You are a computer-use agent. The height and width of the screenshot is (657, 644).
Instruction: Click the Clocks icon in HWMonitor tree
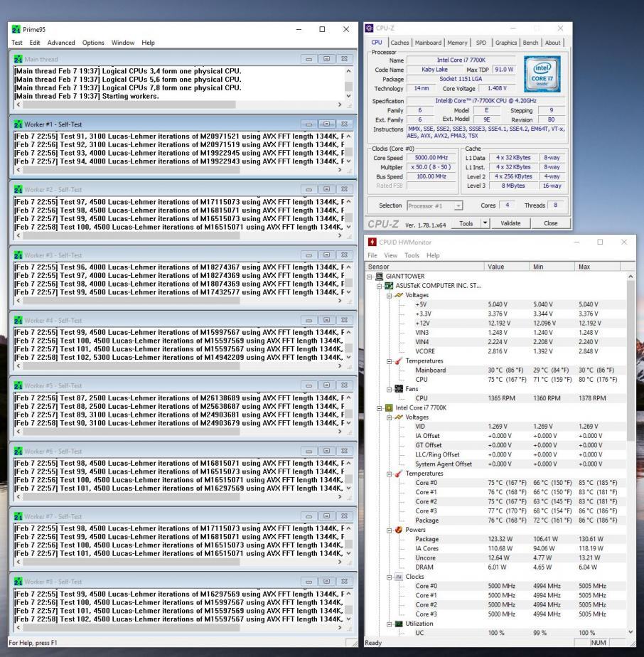tap(399, 577)
